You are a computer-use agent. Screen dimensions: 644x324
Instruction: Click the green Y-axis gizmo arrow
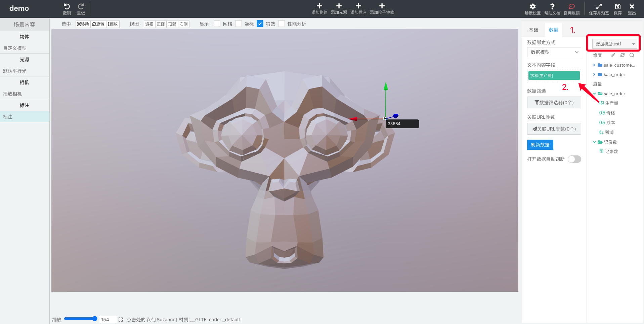click(x=386, y=86)
